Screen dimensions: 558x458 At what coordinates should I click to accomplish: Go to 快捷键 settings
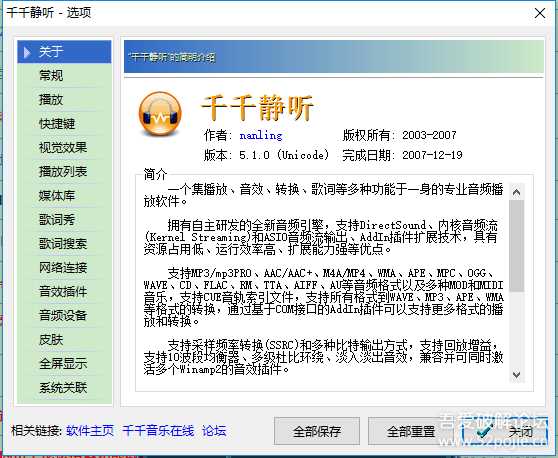(57, 123)
